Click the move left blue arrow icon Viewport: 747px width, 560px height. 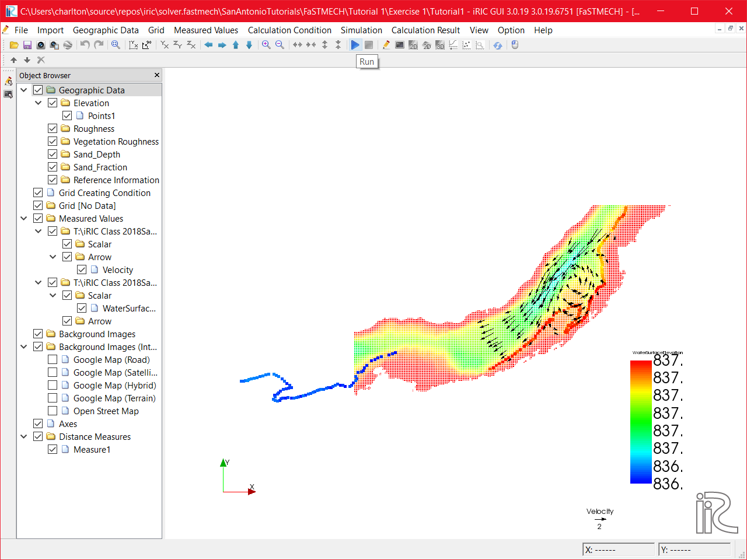tap(208, 45)
